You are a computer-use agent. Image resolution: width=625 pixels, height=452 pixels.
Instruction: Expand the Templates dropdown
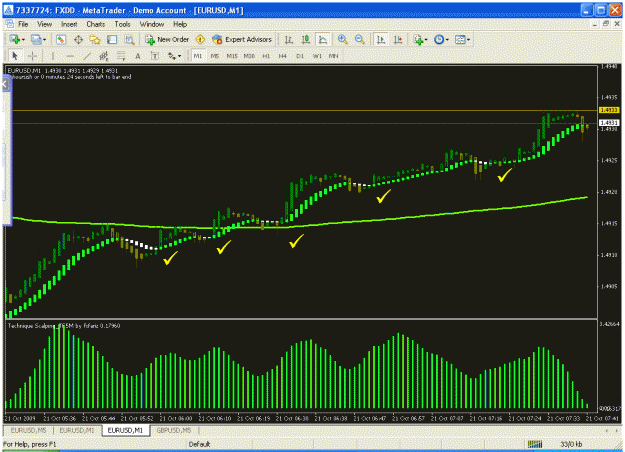pyautogui.click(x=469, y=40)
